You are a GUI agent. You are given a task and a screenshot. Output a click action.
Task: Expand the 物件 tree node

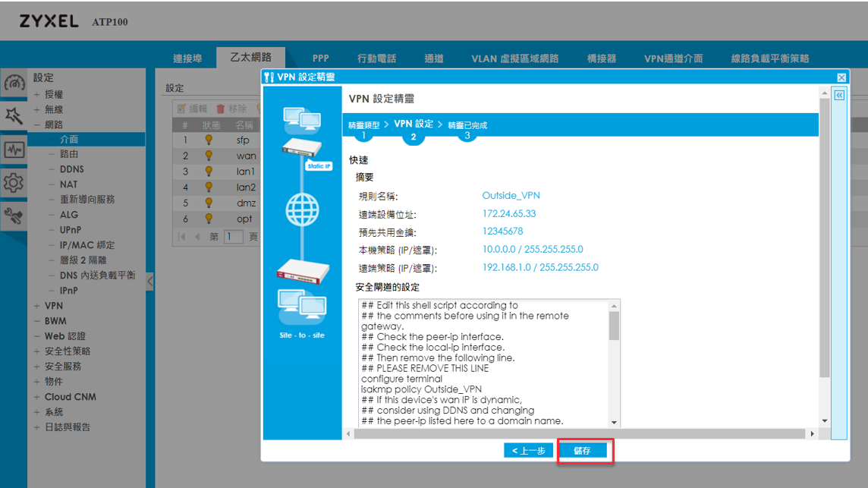(36, 382)
